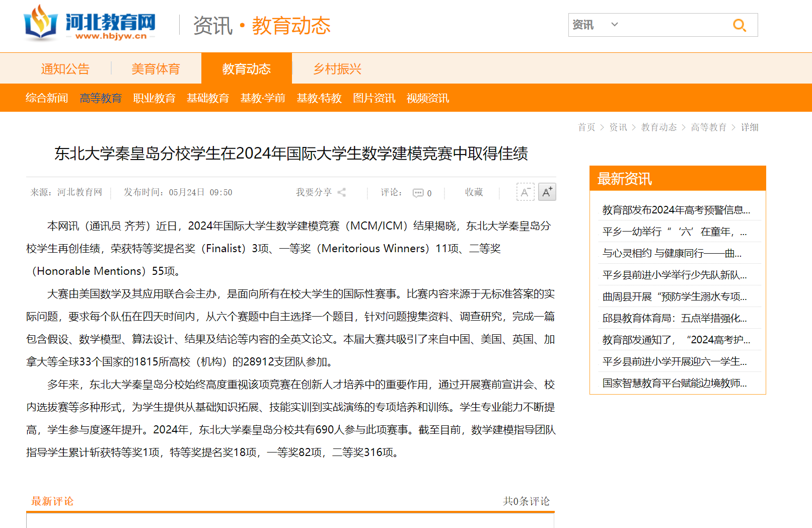Click the 我要分享 link
Screen dimensions: 812x528
(x=314, y=192)
